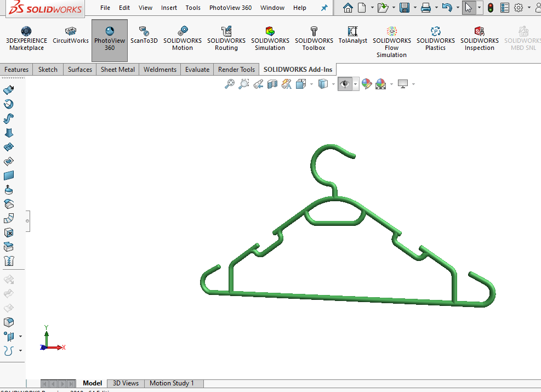
Task: Switch to the Model tab
Action: (93, 383)
